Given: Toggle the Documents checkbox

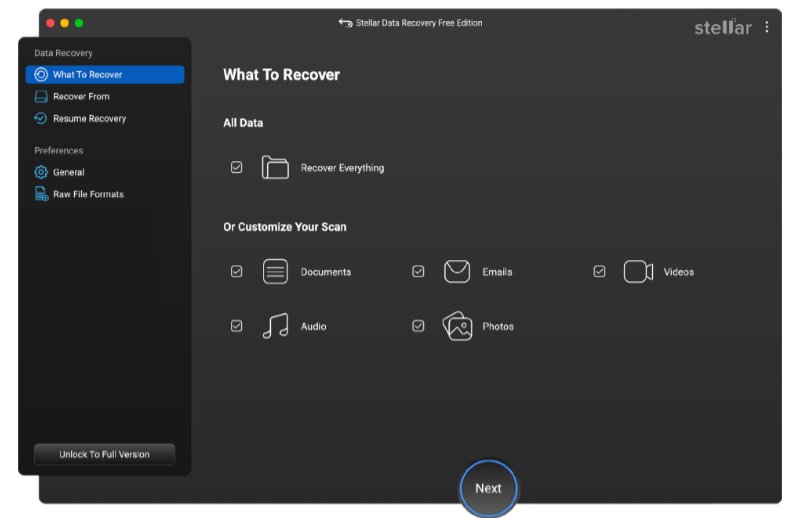Looking at the screenshot, I should point(237,272).
